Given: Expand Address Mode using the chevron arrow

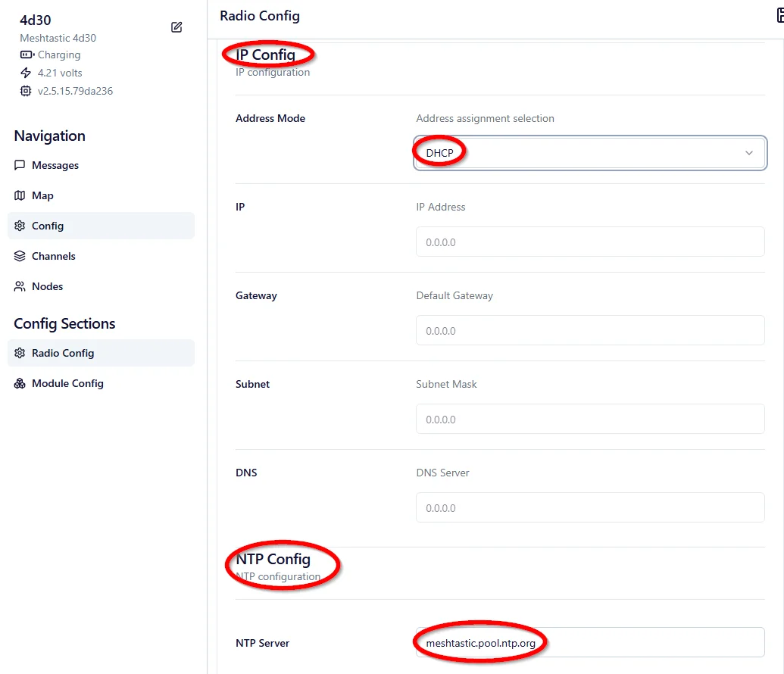Looking at the screenshot, I should [x=748, y=153].
